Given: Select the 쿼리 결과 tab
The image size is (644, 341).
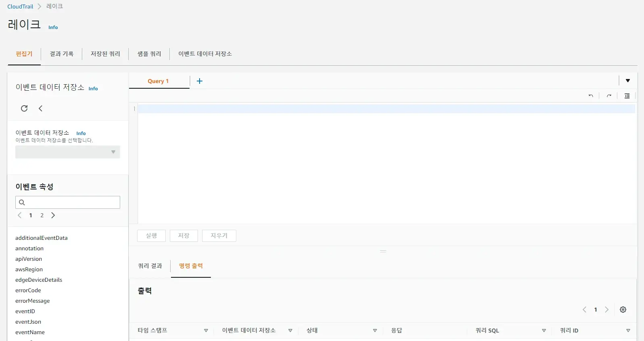Looking at the screenshot, I should point(150,266).
